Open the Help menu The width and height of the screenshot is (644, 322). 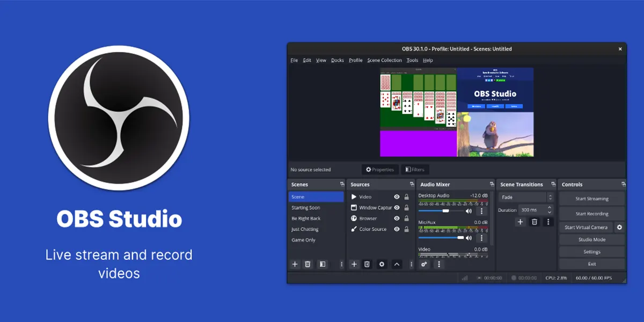pyautogui.click(x=428, y=60)
